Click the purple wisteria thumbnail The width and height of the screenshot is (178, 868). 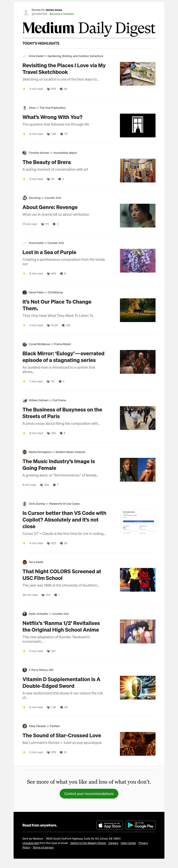point(138,261)
